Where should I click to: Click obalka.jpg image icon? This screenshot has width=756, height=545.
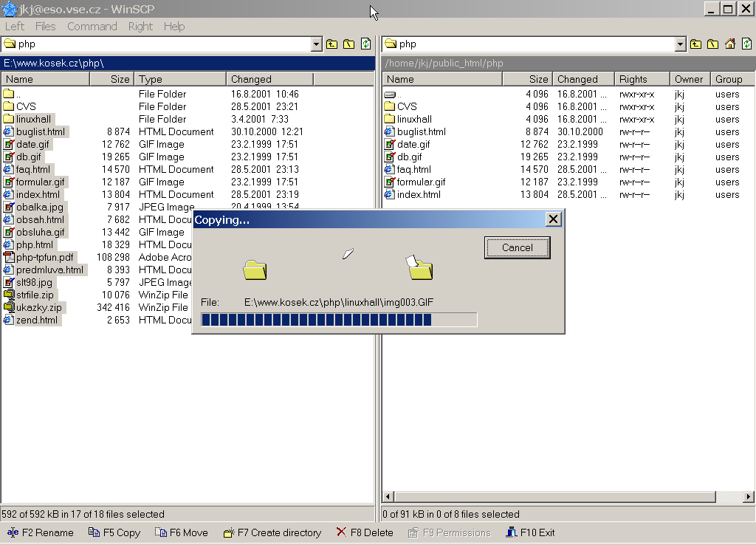point(9,207)
